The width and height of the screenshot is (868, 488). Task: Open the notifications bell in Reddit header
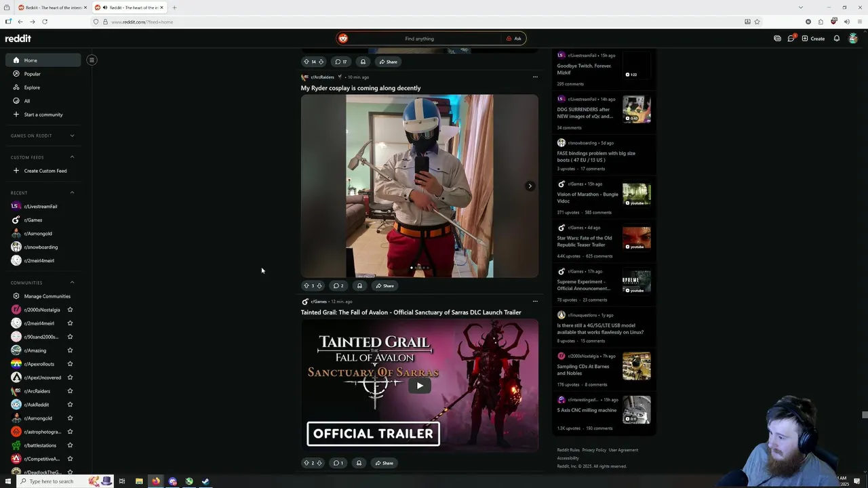pyautogui.click(x=837, y=39)
